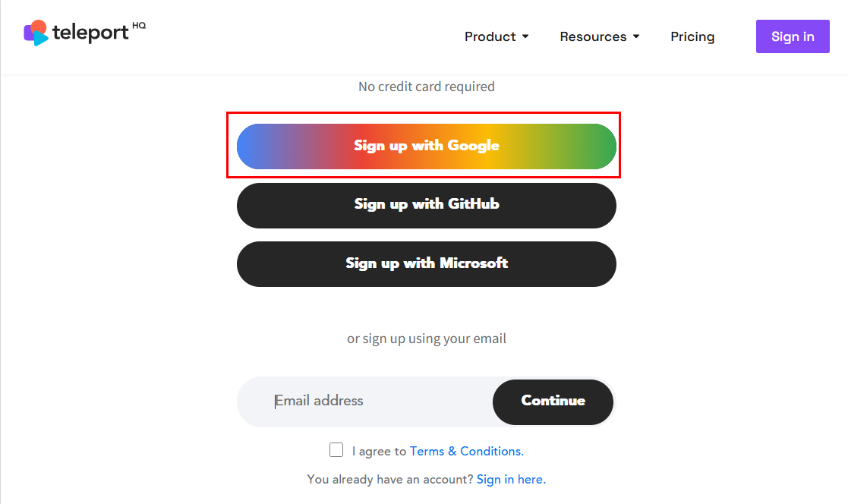Image resolution: width=848 pixels, height=504 pixels.
Task: Expand the Product dropdown arrow
Action: (525, 36)
